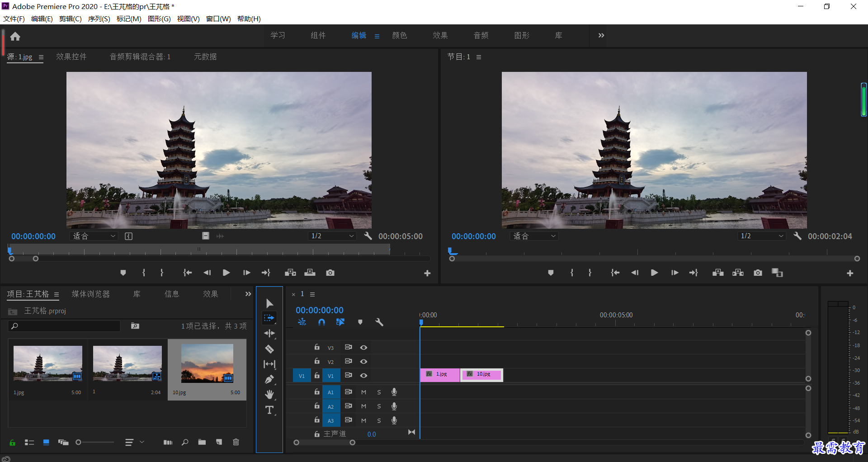Open timeline display settings wrench

379,322
